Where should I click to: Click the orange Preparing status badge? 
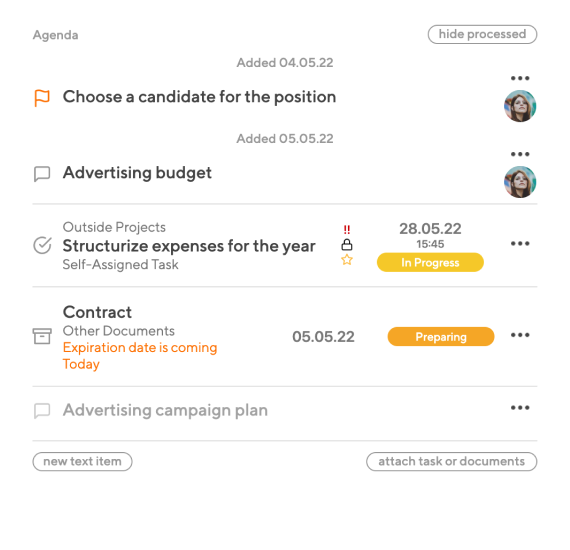441,337
